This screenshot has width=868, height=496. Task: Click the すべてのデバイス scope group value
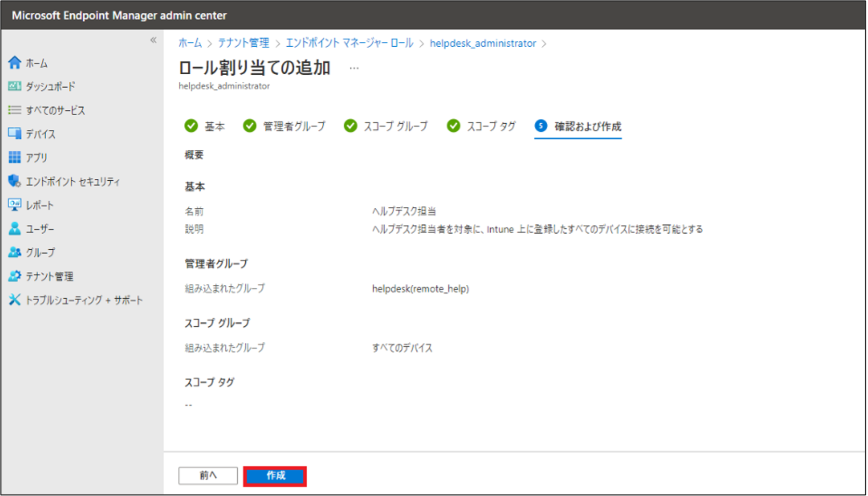coord(402,348)
